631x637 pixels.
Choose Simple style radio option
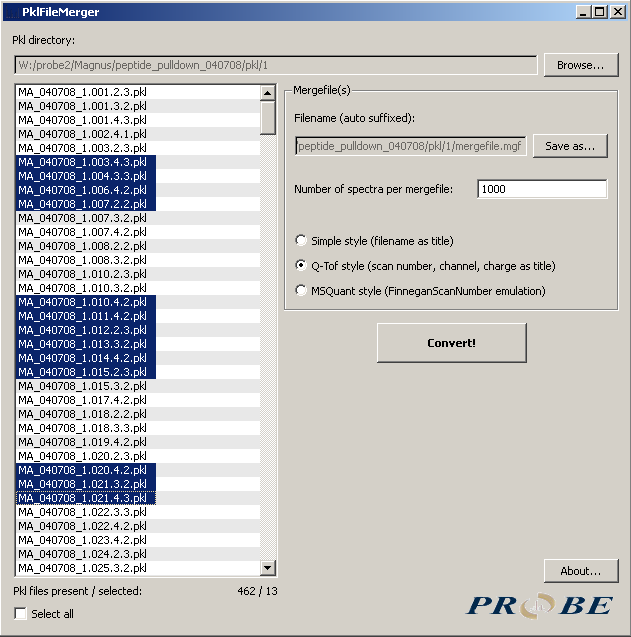click(302, 241)
